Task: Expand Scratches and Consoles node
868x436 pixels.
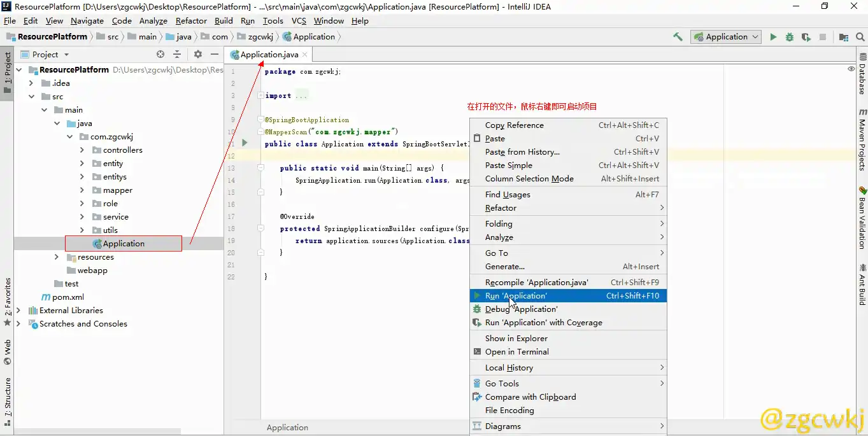Action: click(18, 324)
